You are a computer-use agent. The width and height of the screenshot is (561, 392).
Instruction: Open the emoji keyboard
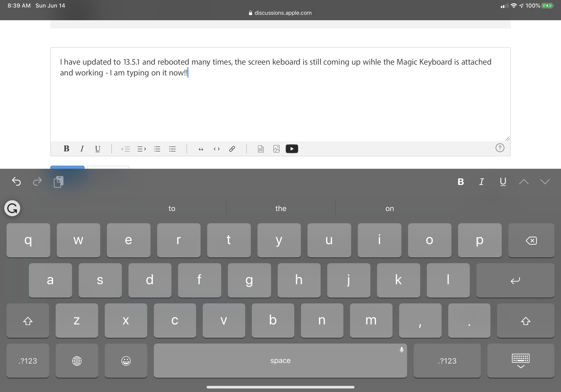[126, 361]
